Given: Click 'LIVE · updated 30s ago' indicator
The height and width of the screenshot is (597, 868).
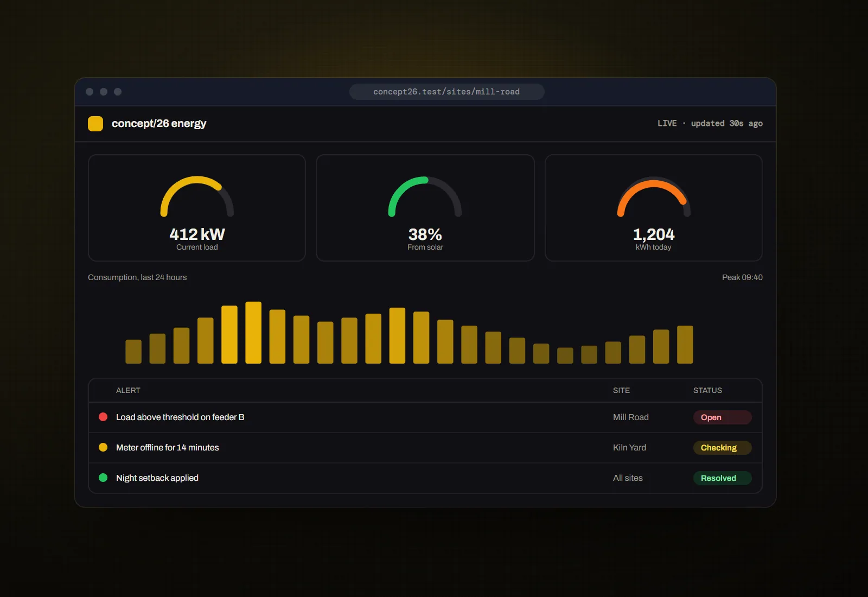Looking at the screenshot, I should coord(710,123).
